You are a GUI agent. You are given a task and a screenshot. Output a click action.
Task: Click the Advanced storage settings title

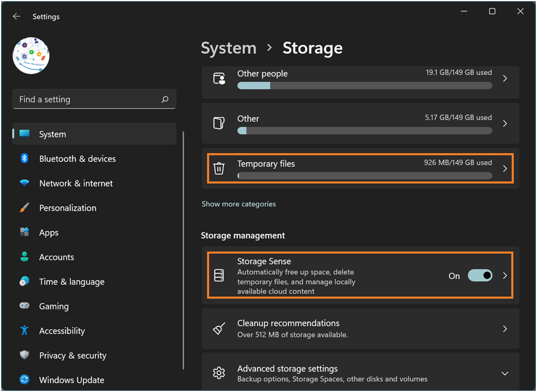pos(288,368)
